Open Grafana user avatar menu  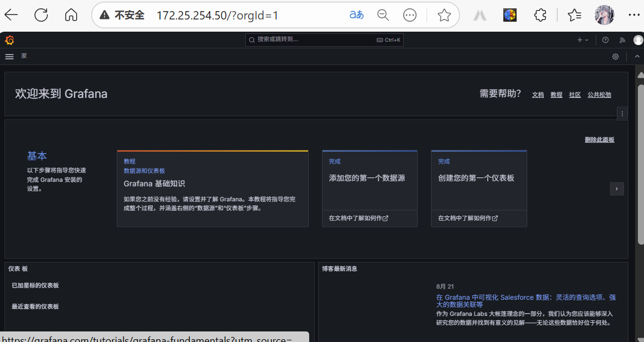click(638, 40)
